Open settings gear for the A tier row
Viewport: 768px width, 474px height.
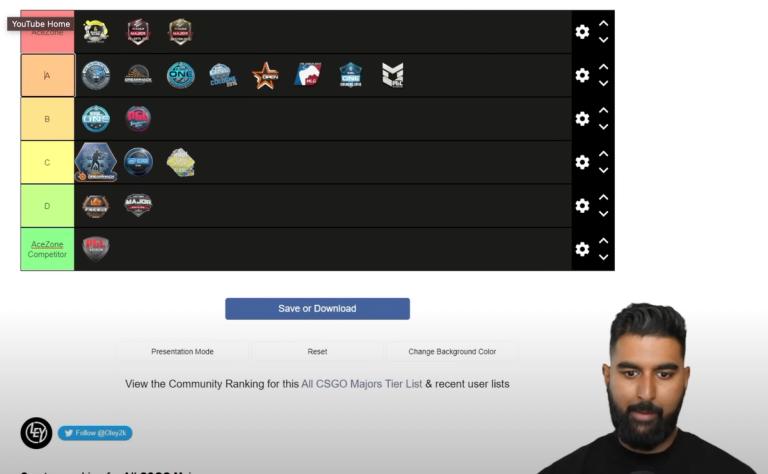pyautogui.click(x=582, y=75)
